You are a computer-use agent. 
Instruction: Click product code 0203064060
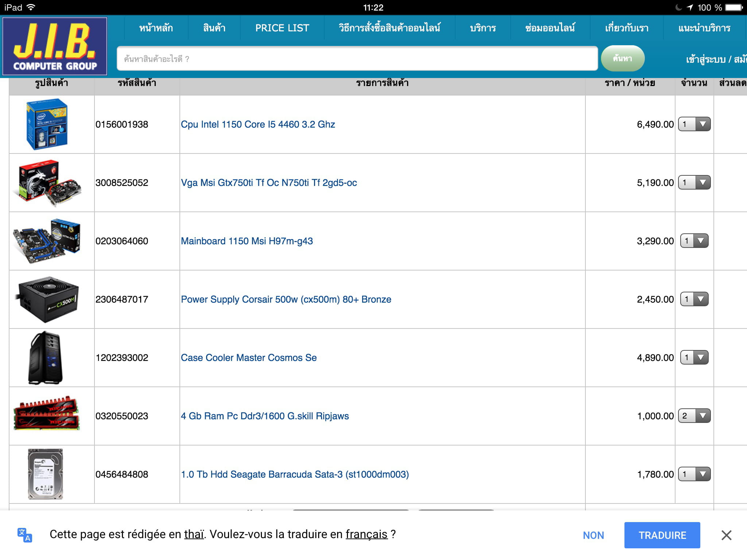coord(122,241)
